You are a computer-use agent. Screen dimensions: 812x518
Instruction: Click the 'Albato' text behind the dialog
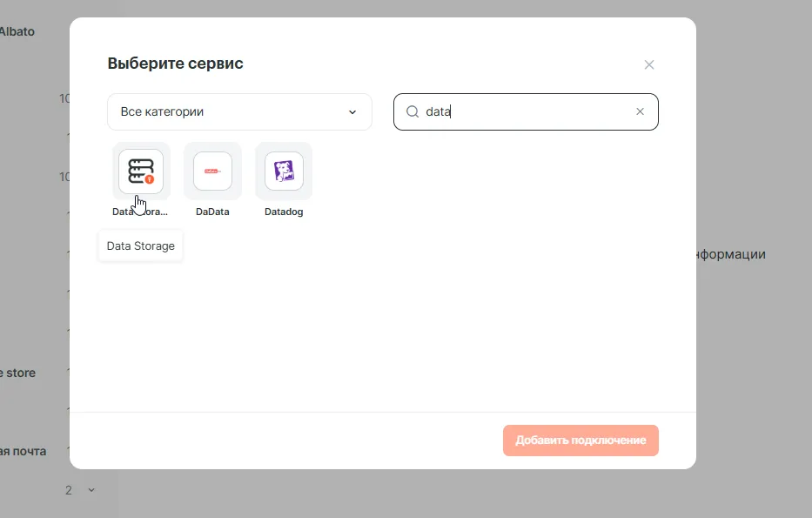click(x=17, y=31)
